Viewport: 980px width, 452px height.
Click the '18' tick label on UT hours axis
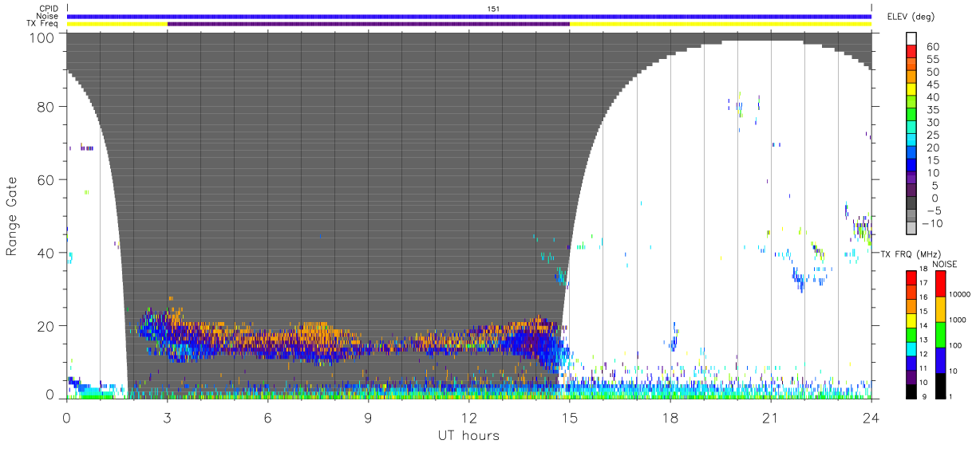point(670,418)
